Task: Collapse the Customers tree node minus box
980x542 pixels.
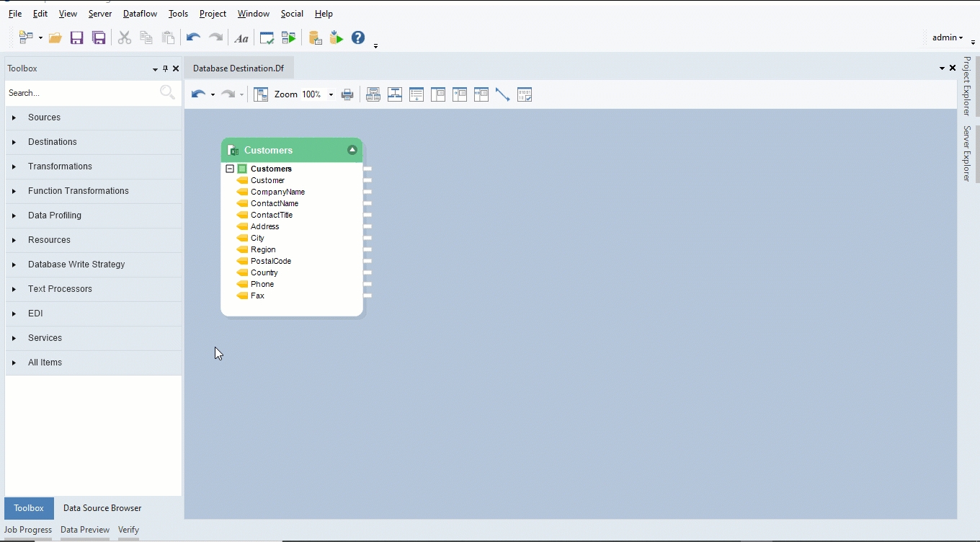Action: [x=230, y=169]
